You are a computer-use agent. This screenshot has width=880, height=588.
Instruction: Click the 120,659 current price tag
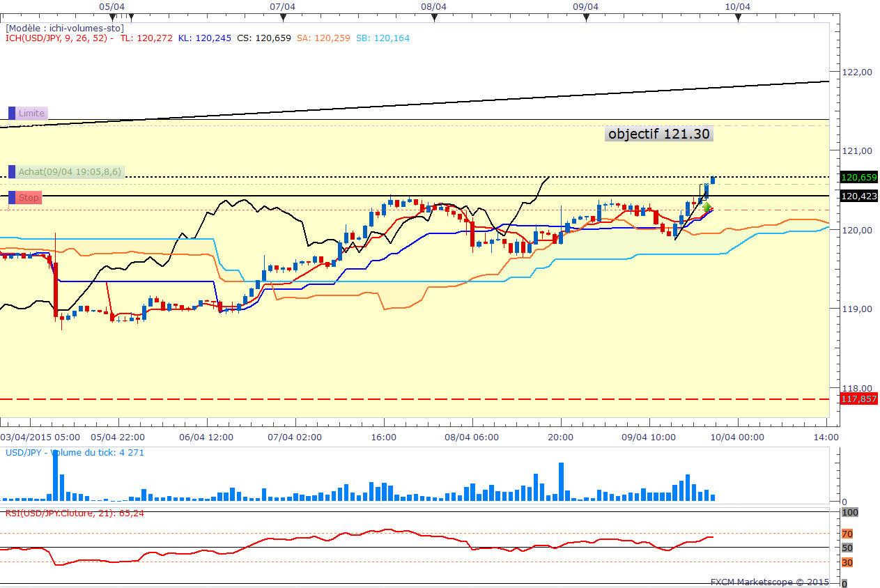(x=859, y=177)
